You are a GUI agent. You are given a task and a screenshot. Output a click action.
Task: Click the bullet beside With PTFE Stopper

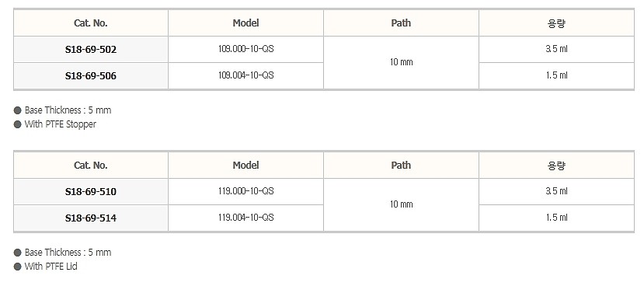pos(17,124)
